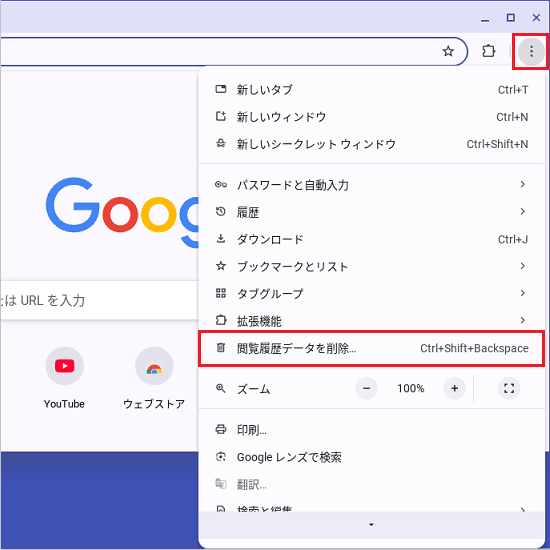The height and width of the screenshot is (550, 550).
Task: Open the three-dot Chrome menu button
Action: point(531,52)
